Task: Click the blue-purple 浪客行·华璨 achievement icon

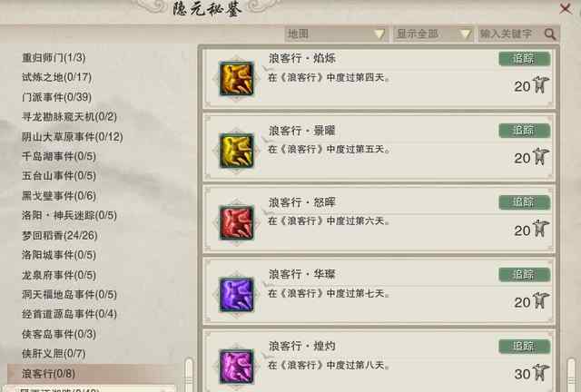Action: tap(236, 295)
